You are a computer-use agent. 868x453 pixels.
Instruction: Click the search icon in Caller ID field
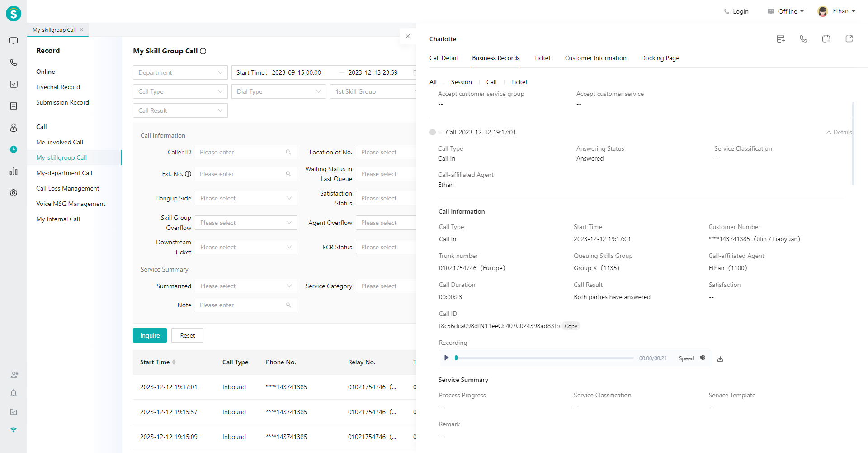(x=288, y=152)
